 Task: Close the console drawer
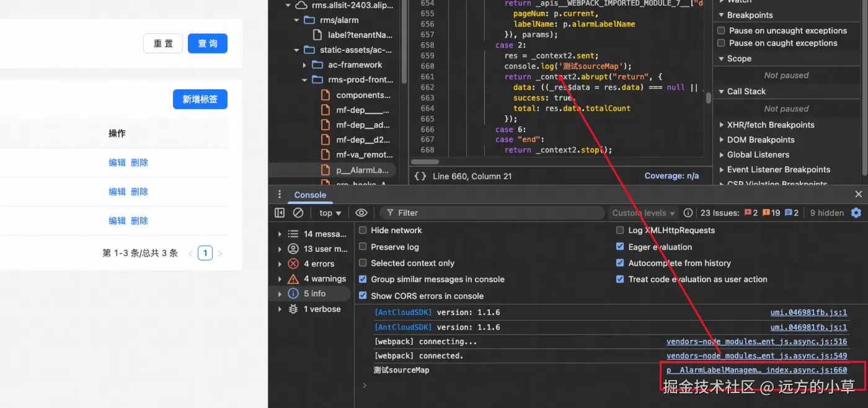click(859, 194)
